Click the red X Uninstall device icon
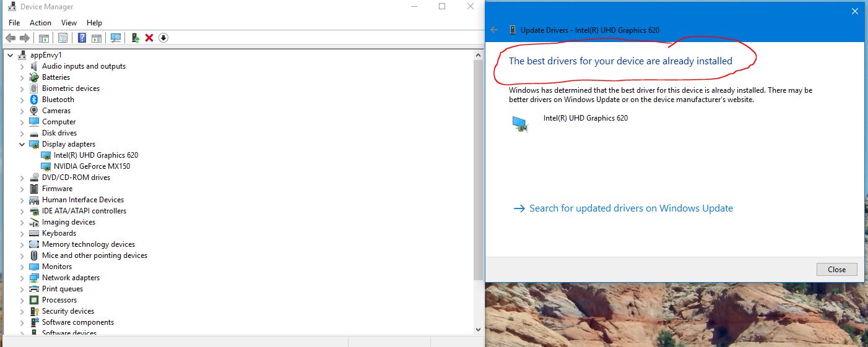 (x=149, y=38)
